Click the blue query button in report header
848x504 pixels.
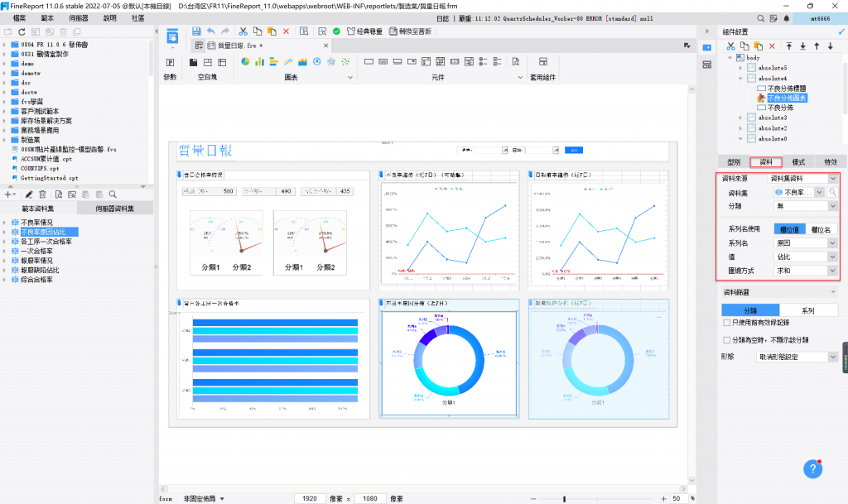click(573, 150)
